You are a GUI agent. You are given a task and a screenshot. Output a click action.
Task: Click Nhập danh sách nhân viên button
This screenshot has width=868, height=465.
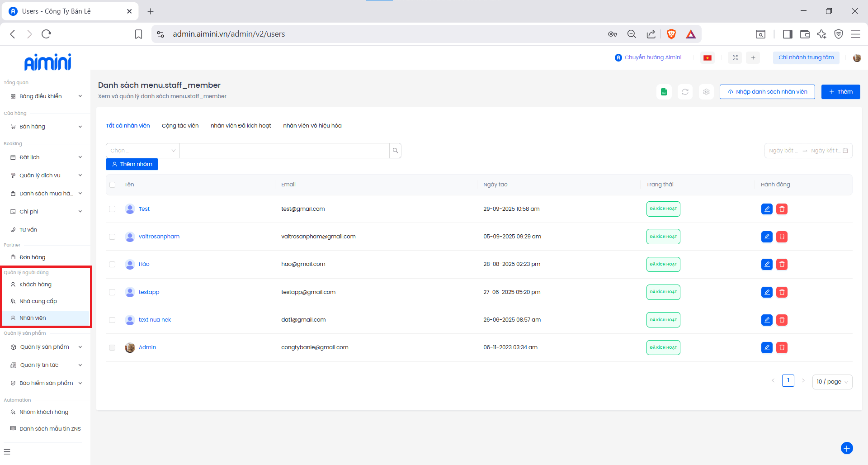pyautogui.click(x=767, y=92)
